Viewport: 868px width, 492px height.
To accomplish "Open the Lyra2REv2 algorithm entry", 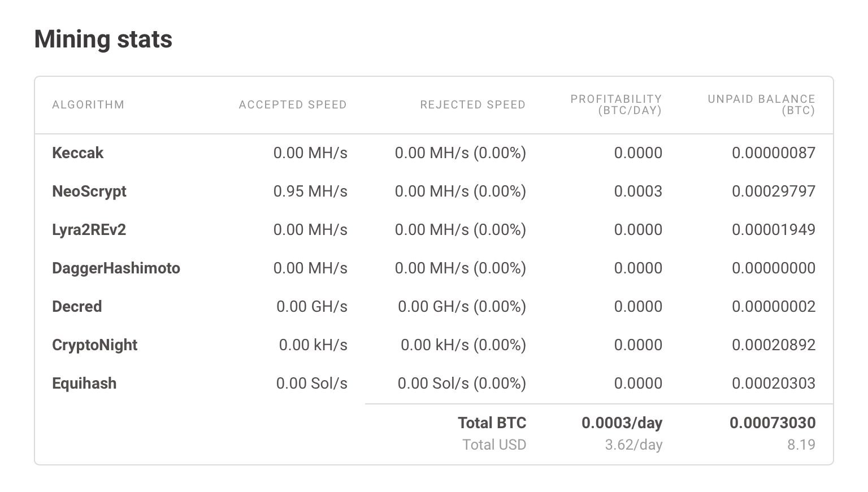I will point(89,230).
